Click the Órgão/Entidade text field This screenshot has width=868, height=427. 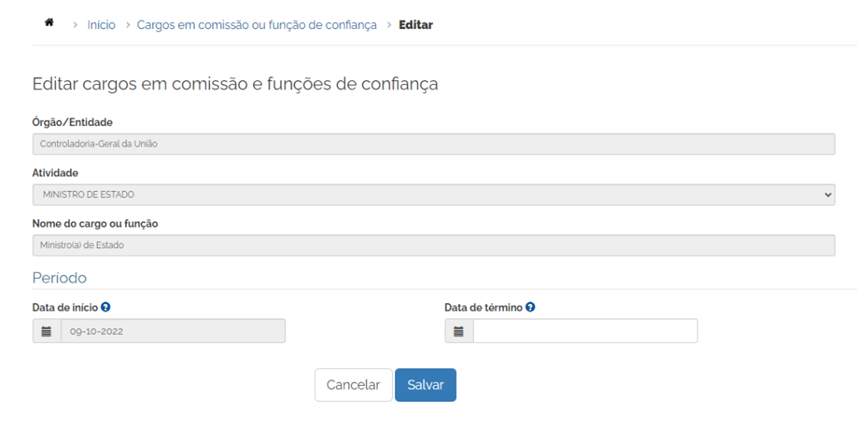click(433, 144)
